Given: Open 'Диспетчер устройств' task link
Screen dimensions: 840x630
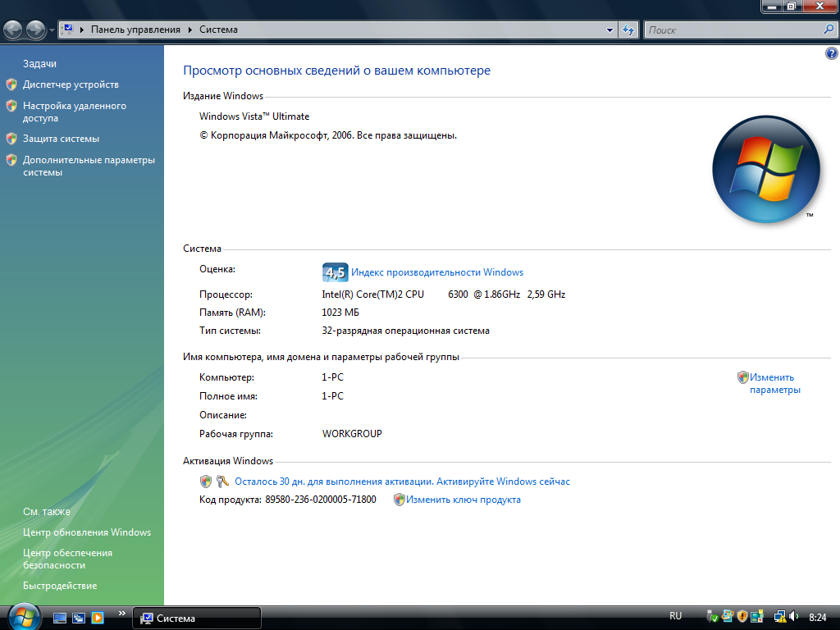Looking at the screenshot, I should pyautogui.click(x=71, y=84).
